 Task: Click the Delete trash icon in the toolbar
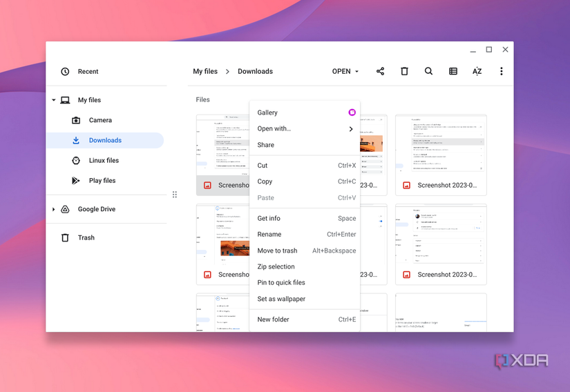pyautogui.click(x=404, y=71)
